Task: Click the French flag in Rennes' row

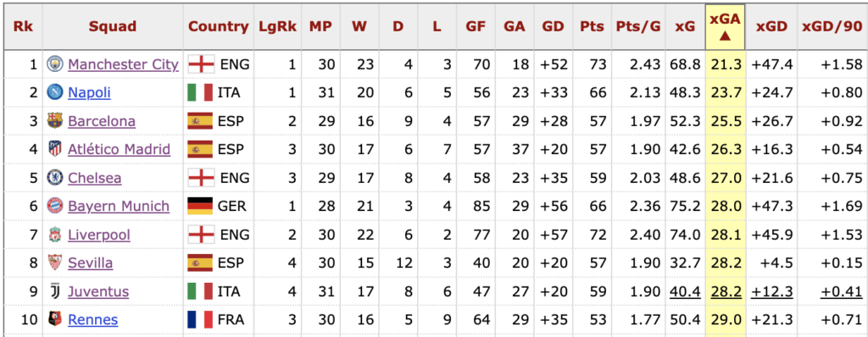Action: (x=200, y=319)
